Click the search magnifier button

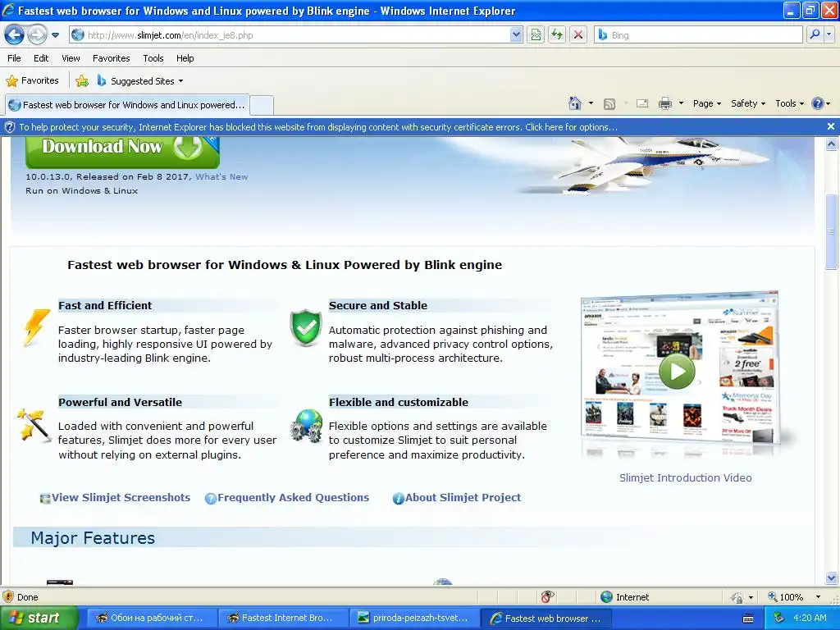(x=815, y=34)
